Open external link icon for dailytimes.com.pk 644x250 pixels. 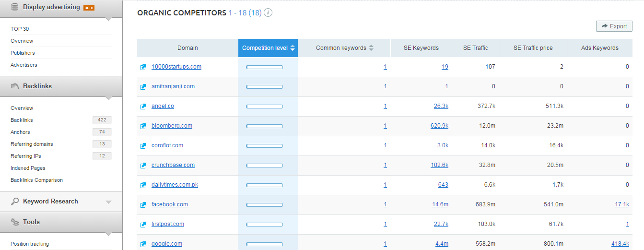point(143,185)
